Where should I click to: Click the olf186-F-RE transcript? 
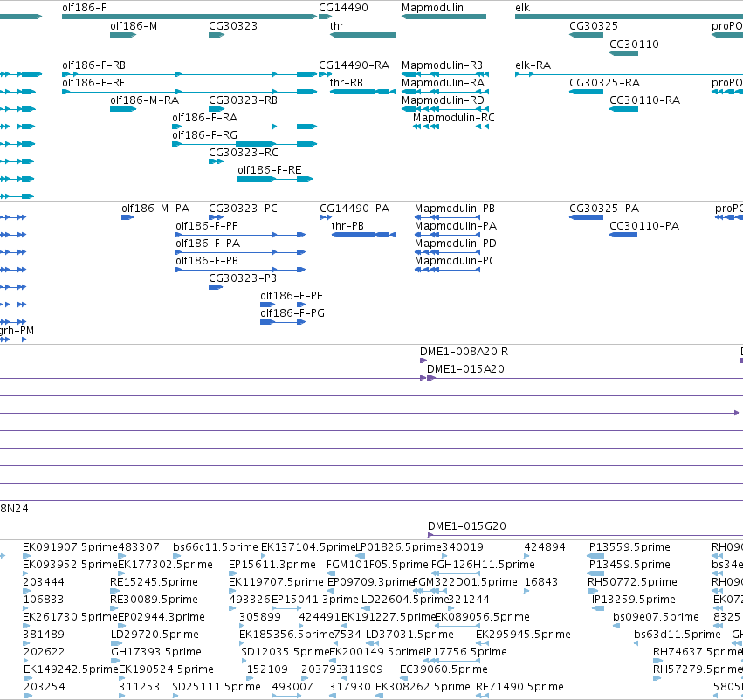[275, 179]
